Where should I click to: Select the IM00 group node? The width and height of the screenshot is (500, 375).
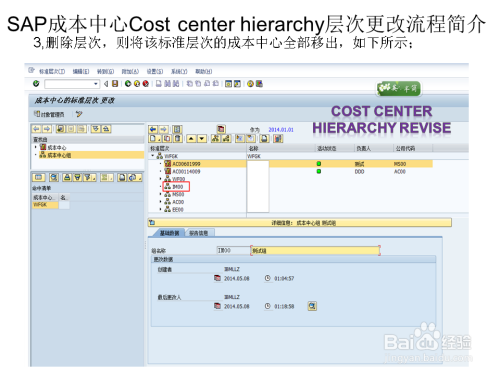pyautogui.click(x=176, y=187)
